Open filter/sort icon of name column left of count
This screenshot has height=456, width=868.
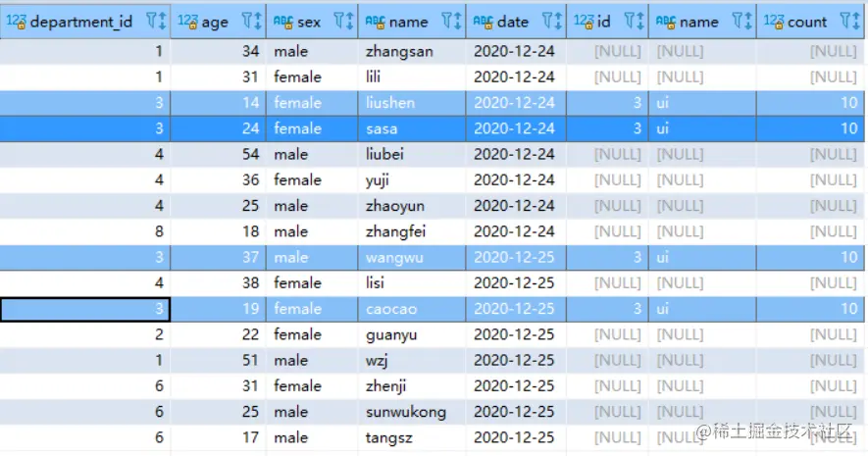point(742,22)
